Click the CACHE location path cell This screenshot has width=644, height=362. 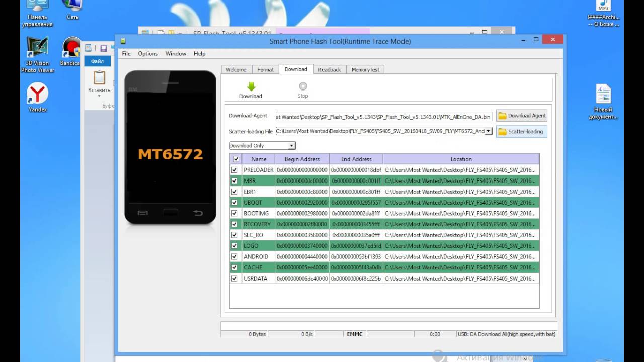460,267
